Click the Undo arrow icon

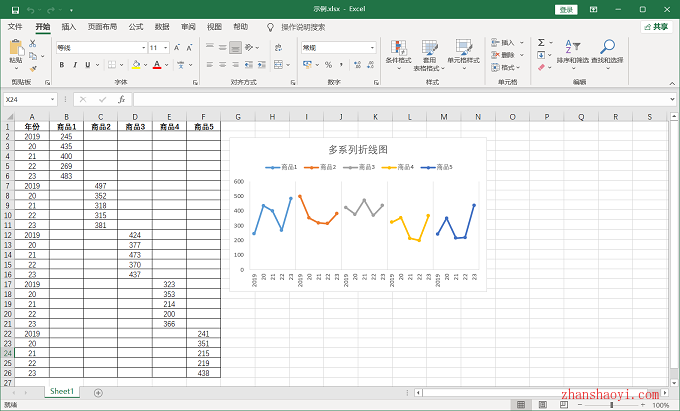pyautogui.click(x=31, y=10)
